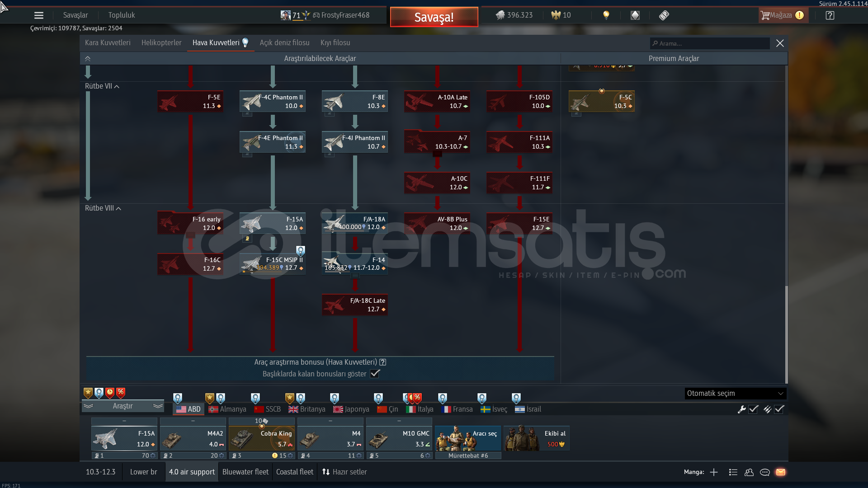Select the Lower br preset

(x=144, y=472)
